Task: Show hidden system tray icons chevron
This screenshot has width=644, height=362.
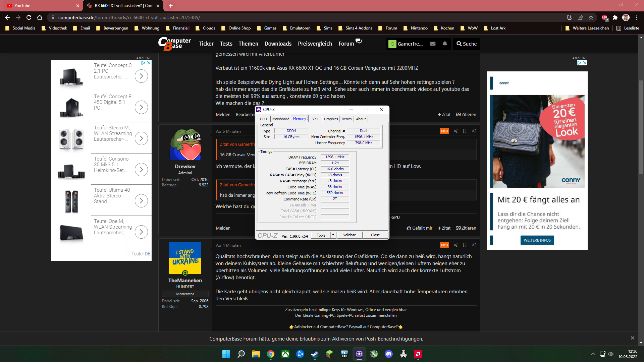Action: tap(593, 354)
